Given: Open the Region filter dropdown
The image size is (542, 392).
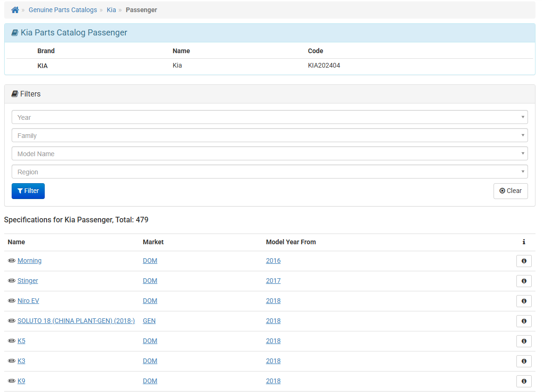Looking at the screenshot, I should [270, 172].
